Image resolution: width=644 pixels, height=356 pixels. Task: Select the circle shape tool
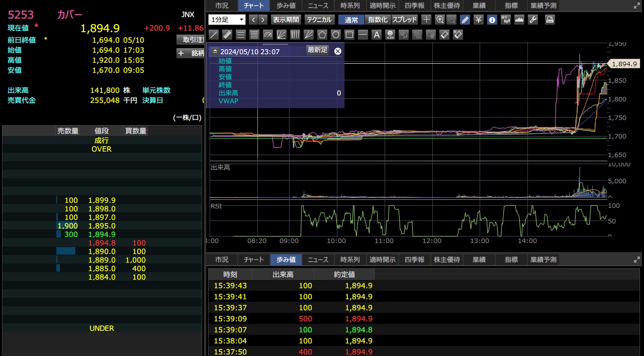[335, 35]
